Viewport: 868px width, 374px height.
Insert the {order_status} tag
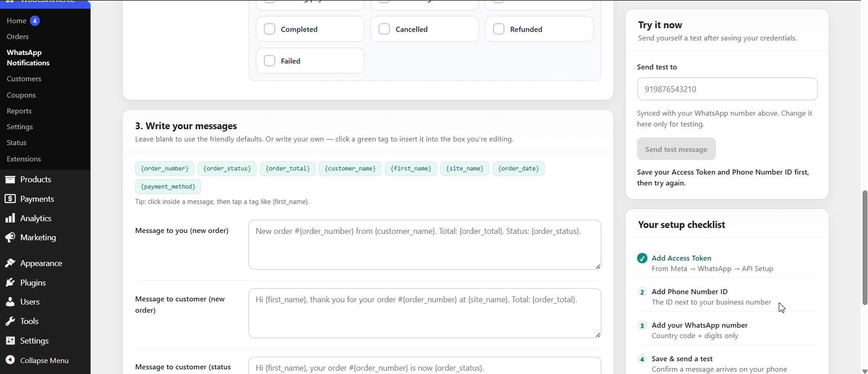227,168
